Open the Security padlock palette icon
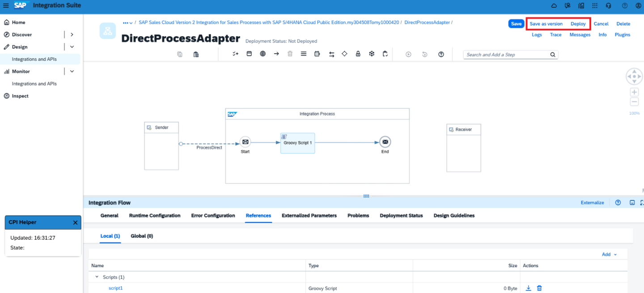 coord(358,54)
